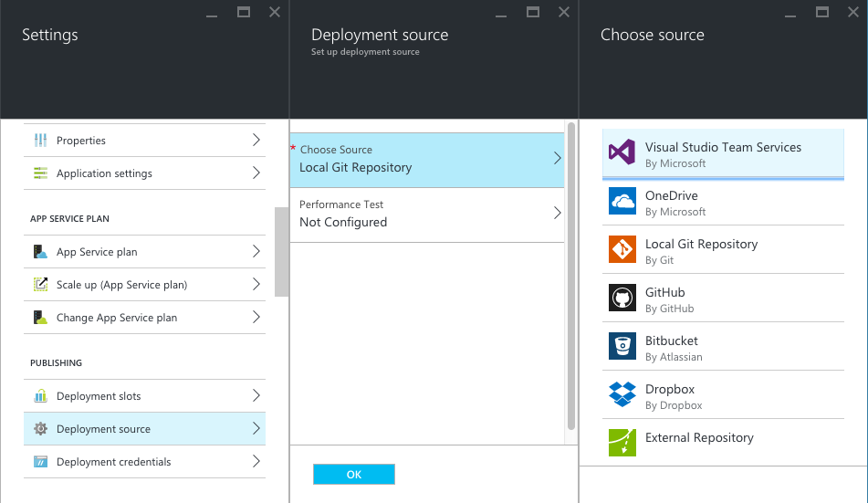Viewport: 868px width, 503px height.
Task: Expand the Choose Source chevron arrow
Action: coord(557,159)
